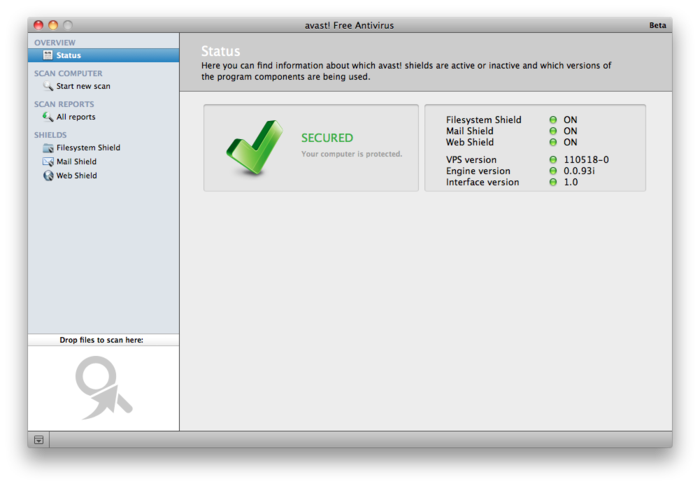Click the Mail Shield icon

click(48, 162)
